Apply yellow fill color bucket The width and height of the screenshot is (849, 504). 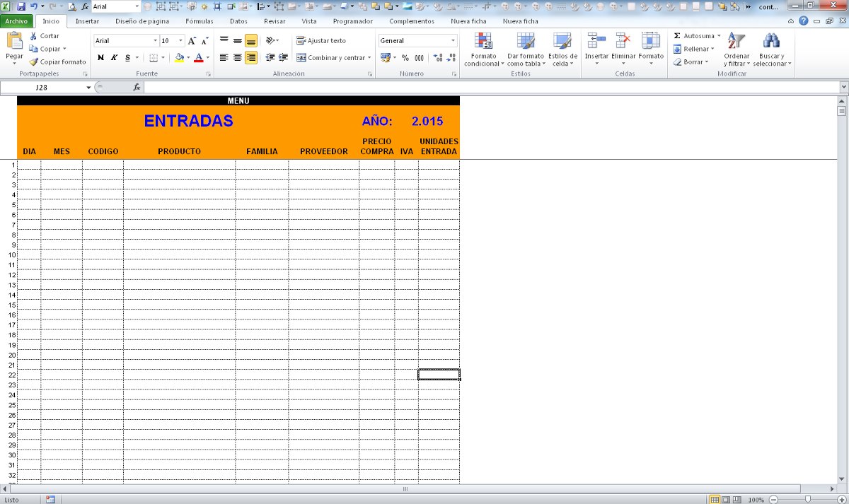point(179,58)
